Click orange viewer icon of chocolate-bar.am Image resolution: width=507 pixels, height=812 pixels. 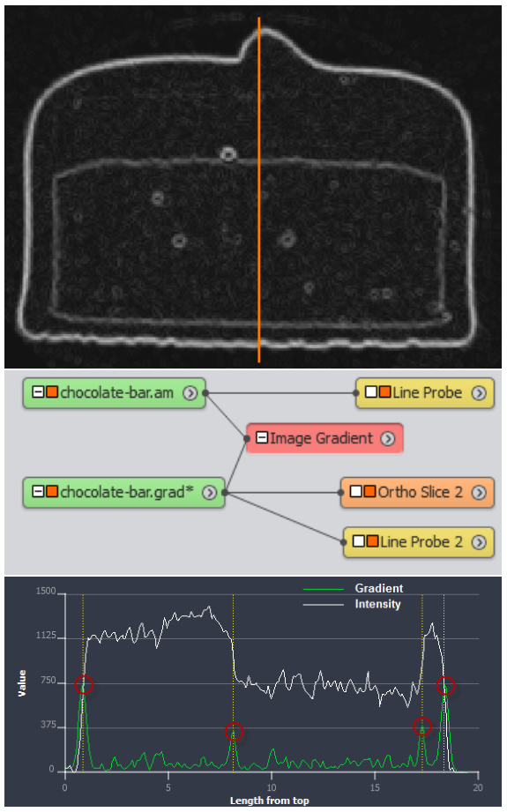tap(52, 392)
